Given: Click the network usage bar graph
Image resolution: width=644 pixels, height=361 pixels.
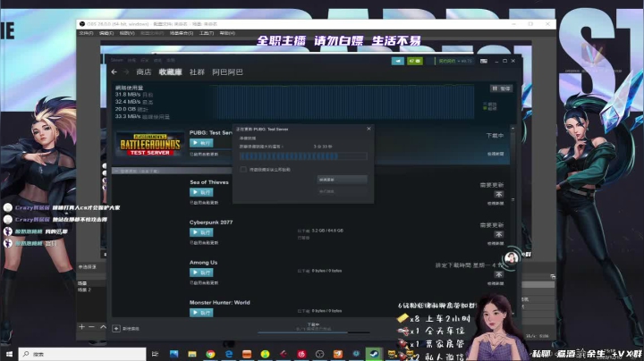Looking at the screenshot, I should [x=343, y=102].
